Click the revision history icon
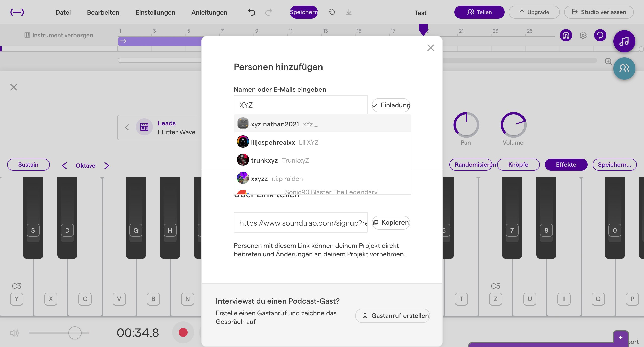644x347 pixels. click(x=332, y=12)
